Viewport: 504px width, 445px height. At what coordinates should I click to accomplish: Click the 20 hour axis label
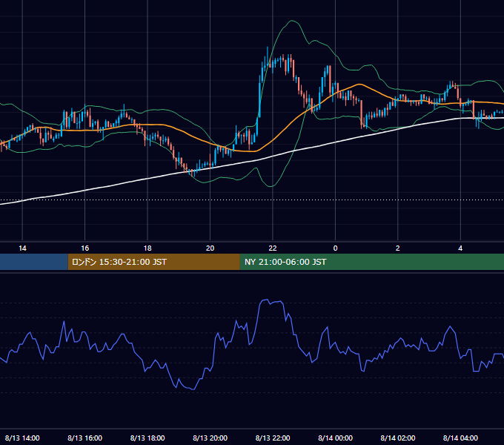pyautogui.click(x=210, y=248)
